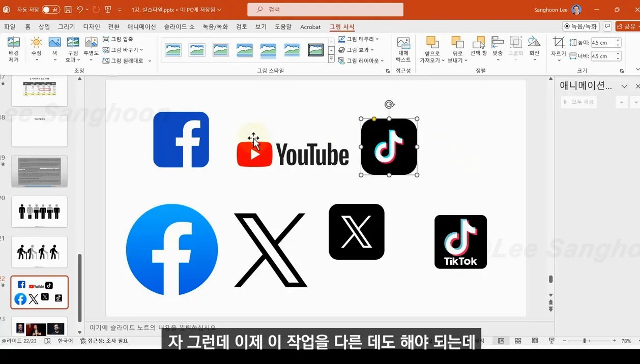
Task: Open Animation pane options chevron
Action: click(x=624, y=86)
